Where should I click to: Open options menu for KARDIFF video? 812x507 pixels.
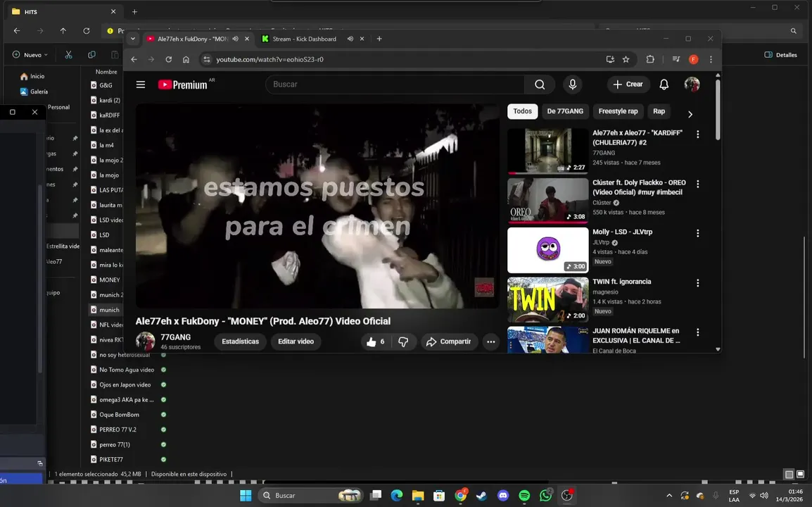coord(697,134)
